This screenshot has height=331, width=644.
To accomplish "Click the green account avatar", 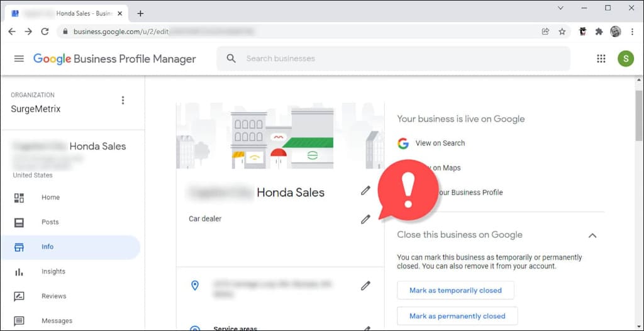I will pyautogui.click(x=625, y=59).
